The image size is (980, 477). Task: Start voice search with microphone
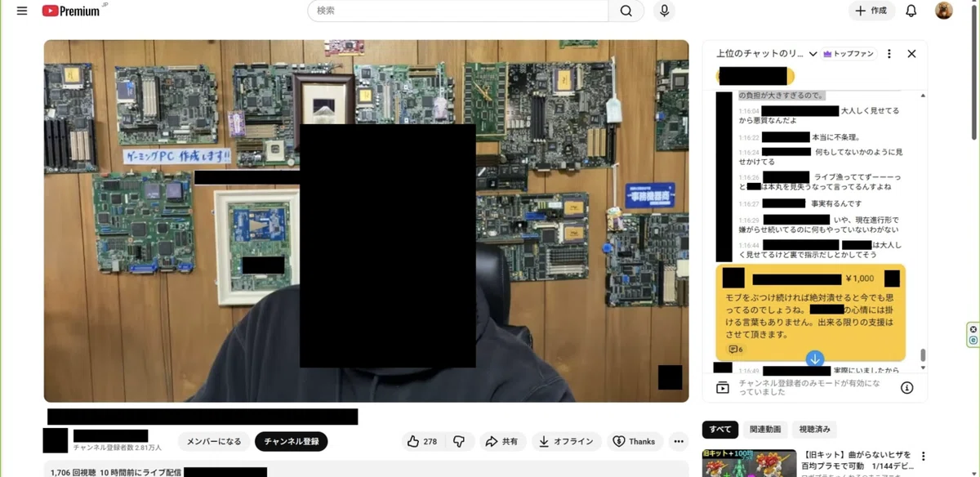664,11
